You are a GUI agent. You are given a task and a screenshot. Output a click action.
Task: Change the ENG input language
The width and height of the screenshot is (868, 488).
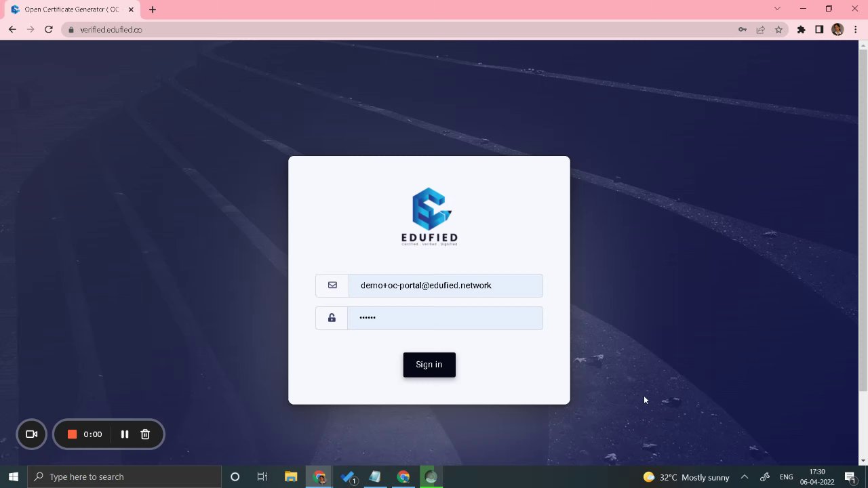787,477
